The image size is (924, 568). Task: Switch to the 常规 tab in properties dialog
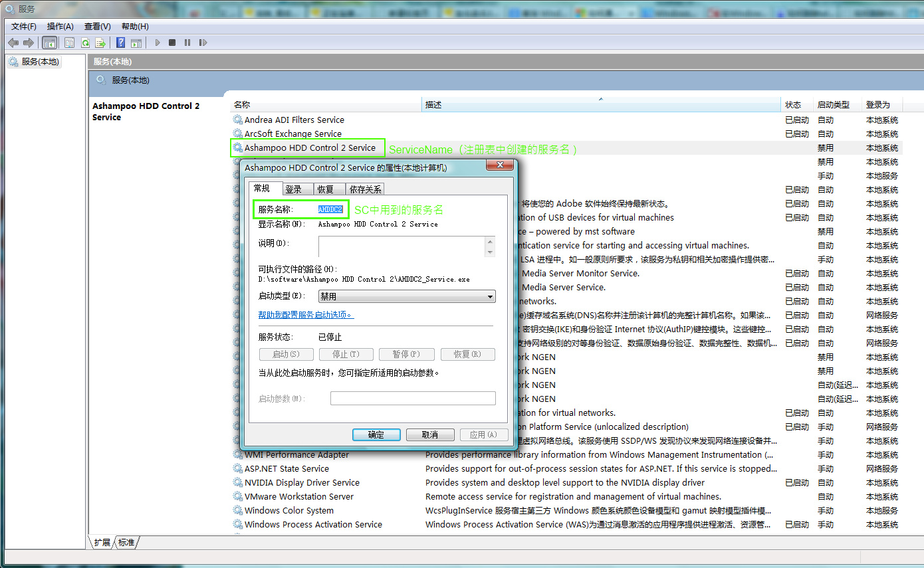pos(266,189)
